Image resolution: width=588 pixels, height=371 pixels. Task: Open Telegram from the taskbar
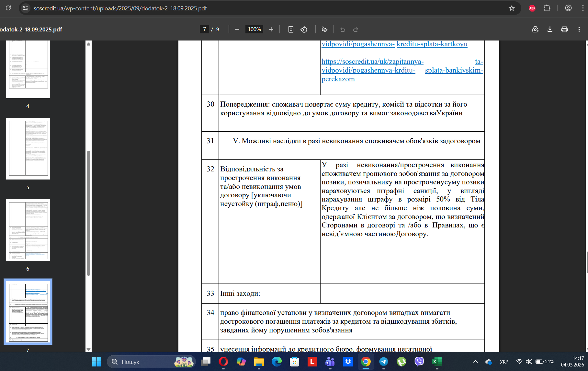tap(383, 362)
